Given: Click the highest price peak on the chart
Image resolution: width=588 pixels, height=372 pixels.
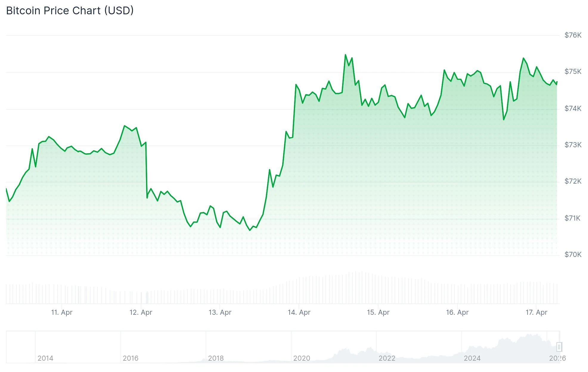Looking at the screenshot, I should [x=345, y=55].
